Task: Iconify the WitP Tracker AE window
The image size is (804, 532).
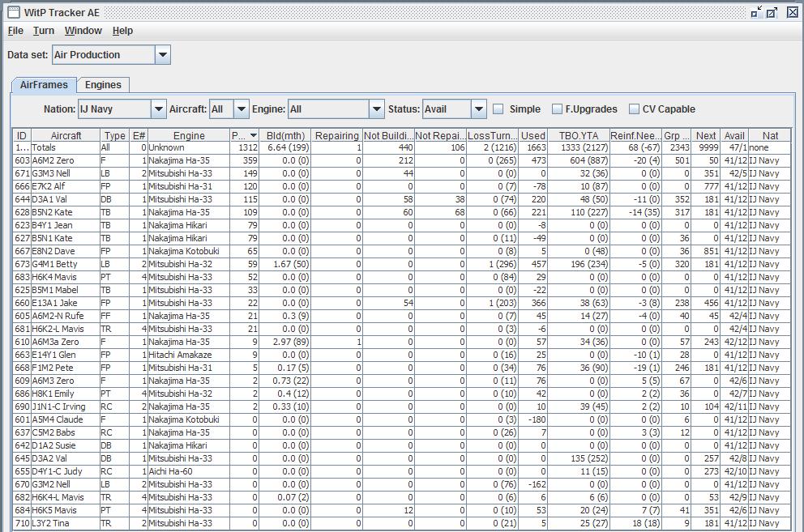Action: click(756, 12)
